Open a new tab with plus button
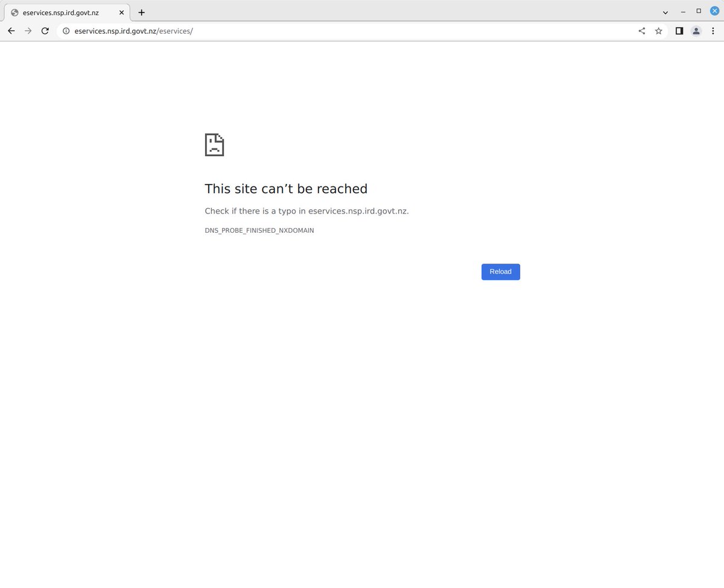This screenshot has width=724, height=588. pyautogui.click(x=142, y=12)
